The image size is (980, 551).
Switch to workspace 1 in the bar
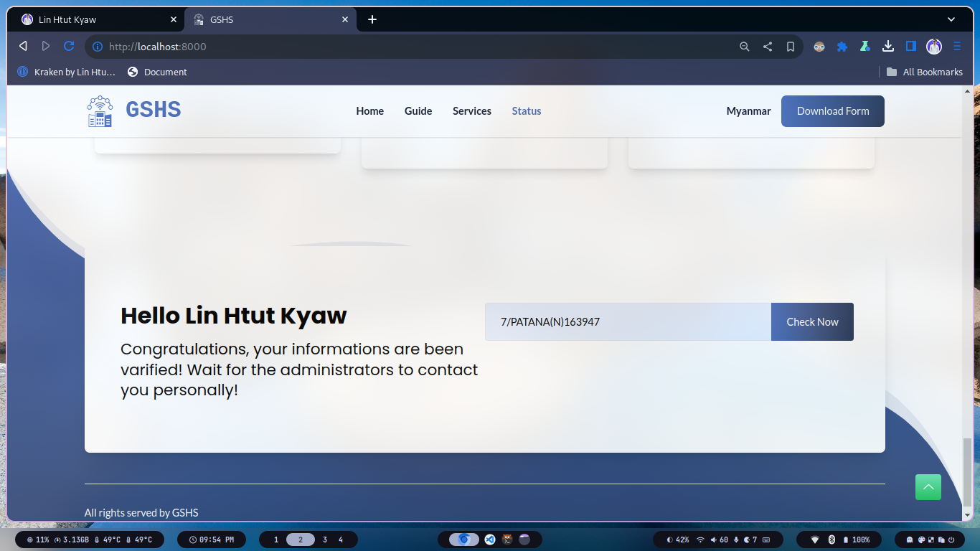point(276,540)
